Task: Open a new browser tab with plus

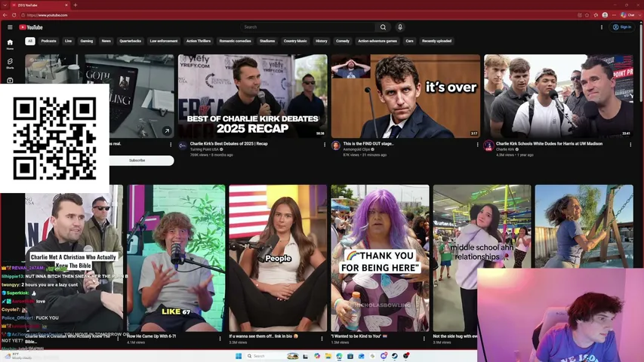Action: pos(75,5)
